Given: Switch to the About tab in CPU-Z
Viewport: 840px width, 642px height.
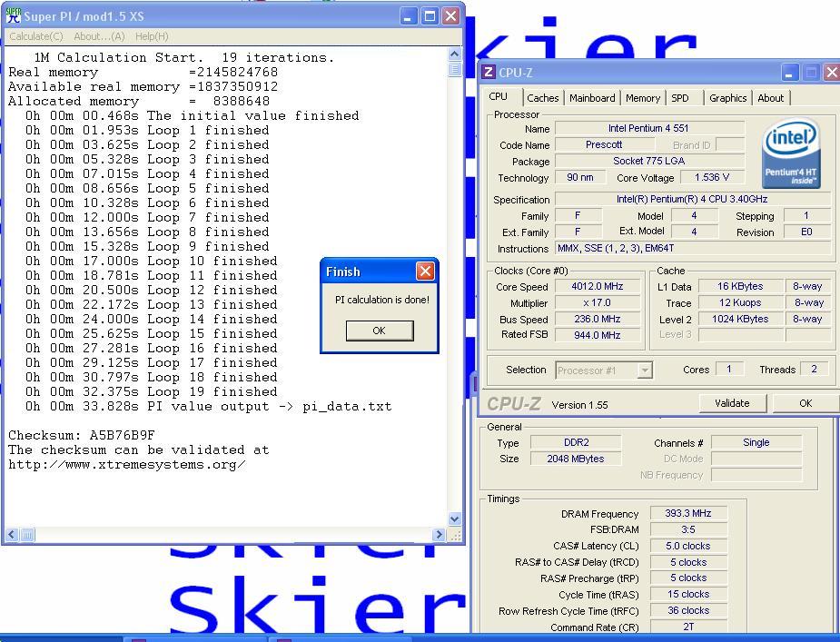Looking at the screenshot, I should [x=770, y=98].
